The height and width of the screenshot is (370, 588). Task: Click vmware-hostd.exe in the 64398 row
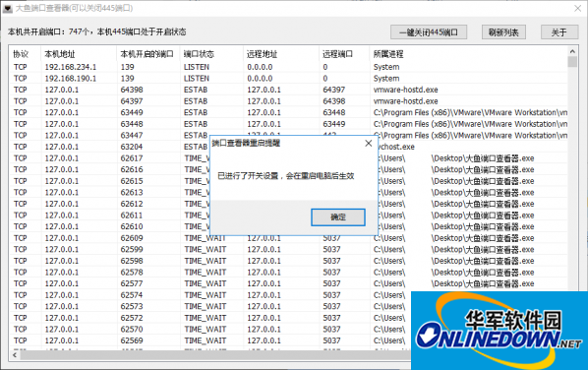(406, 90)
